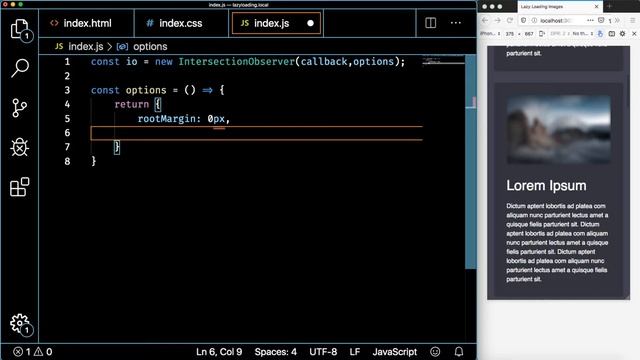The width and height of the screenshot is (640, 360).
Task: Open the device pixel ratio dropdown
Action: (560, 33)
